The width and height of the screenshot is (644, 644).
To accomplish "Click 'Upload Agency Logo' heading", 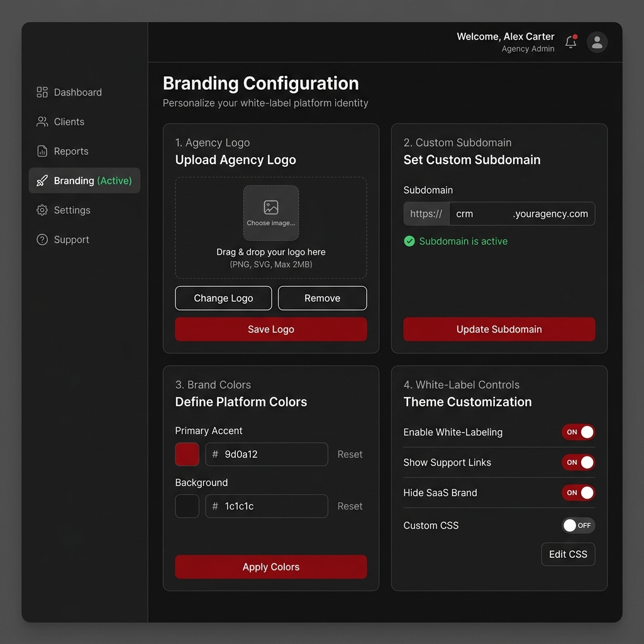I will [235, 160].
